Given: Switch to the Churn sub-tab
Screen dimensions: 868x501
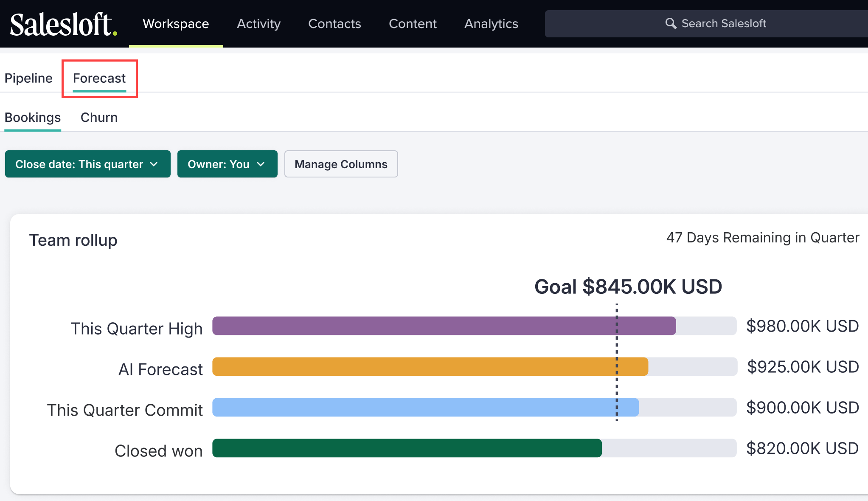Looking at the screenshot, I should point(99,118).
